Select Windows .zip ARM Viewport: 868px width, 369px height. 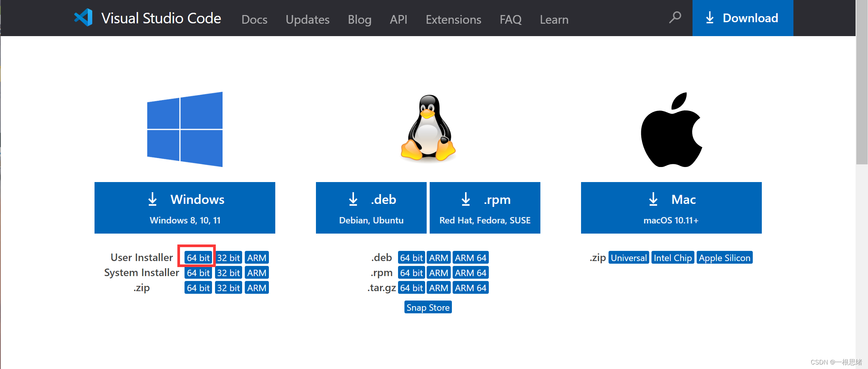pyautogui.click(x=257, y=288)
